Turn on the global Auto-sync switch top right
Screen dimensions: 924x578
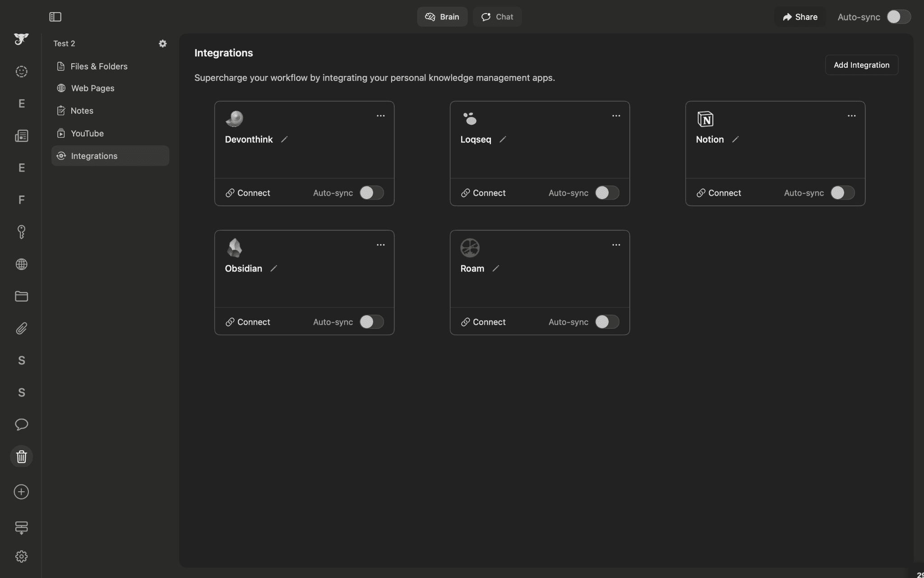click(898, 17)
